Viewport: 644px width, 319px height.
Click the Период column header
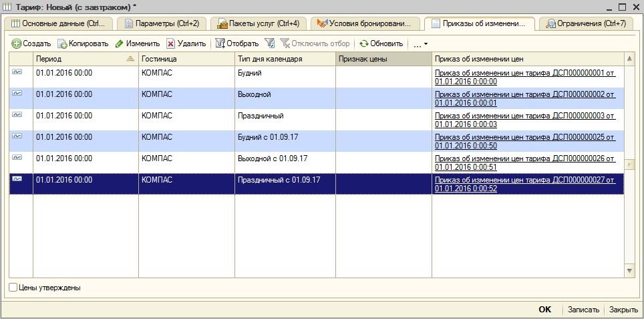coord(86,59)
